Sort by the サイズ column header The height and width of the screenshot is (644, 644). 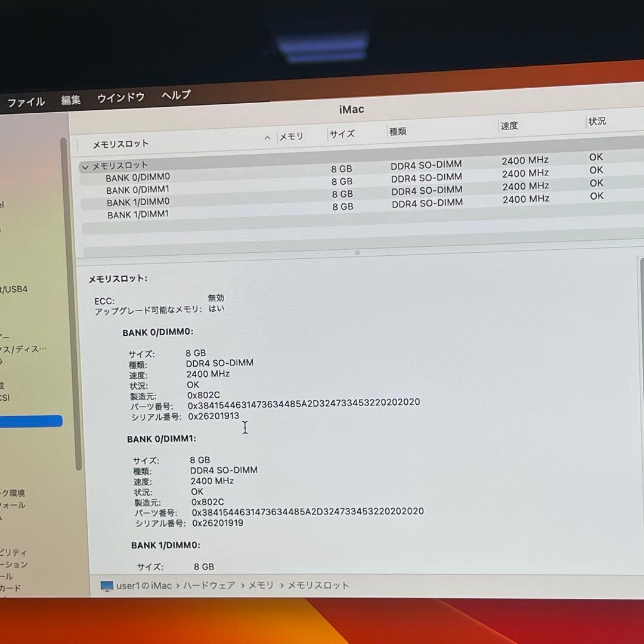pyautogui.click(x=342, y=134)
